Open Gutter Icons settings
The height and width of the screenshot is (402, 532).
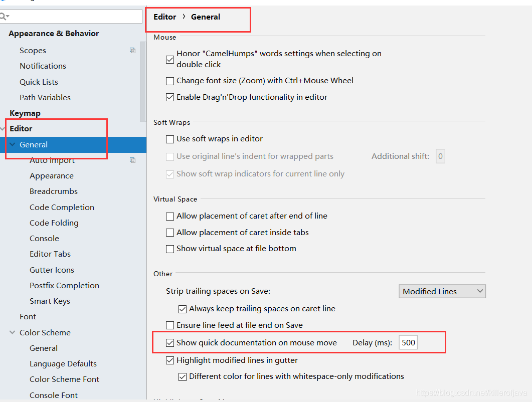pyautogui.click(x=52, y=270)
